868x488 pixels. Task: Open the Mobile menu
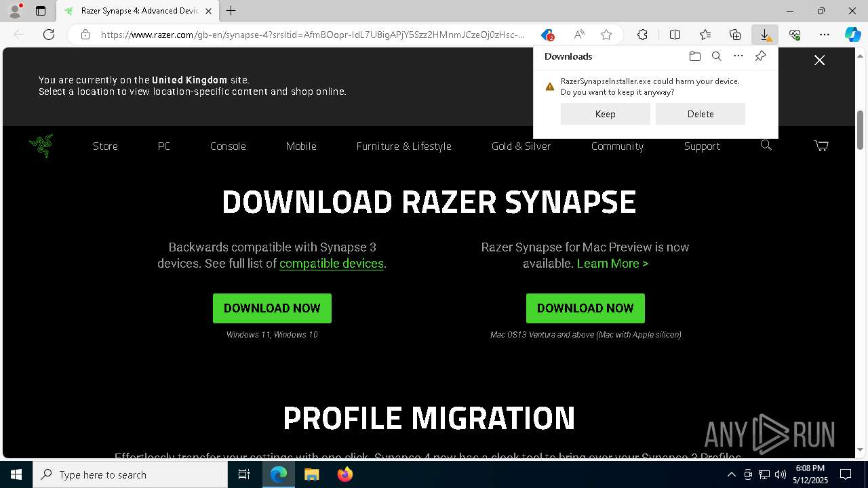pos(301,146)
